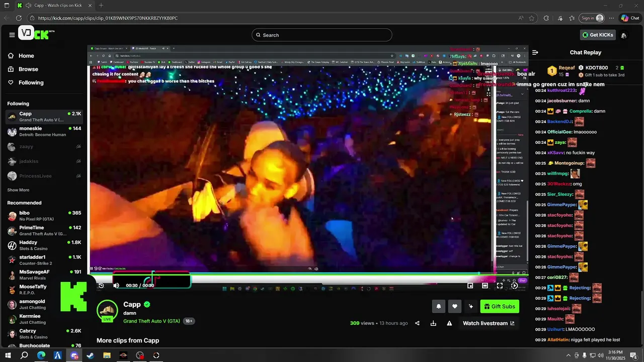Viewport: 644px width, 362px height.
Task: Open recommended channel bibo
Action: pos(44,216)
